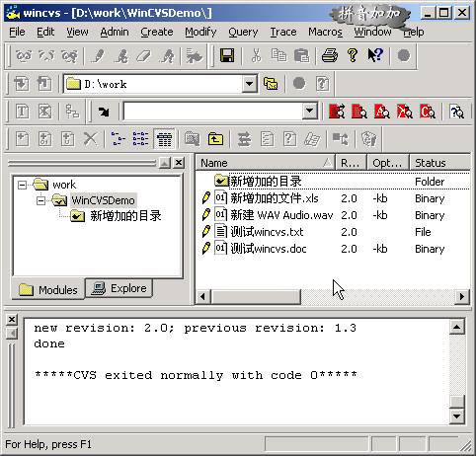
Task: Click the Print icon in toolbar
Action: tap(330, 55)
